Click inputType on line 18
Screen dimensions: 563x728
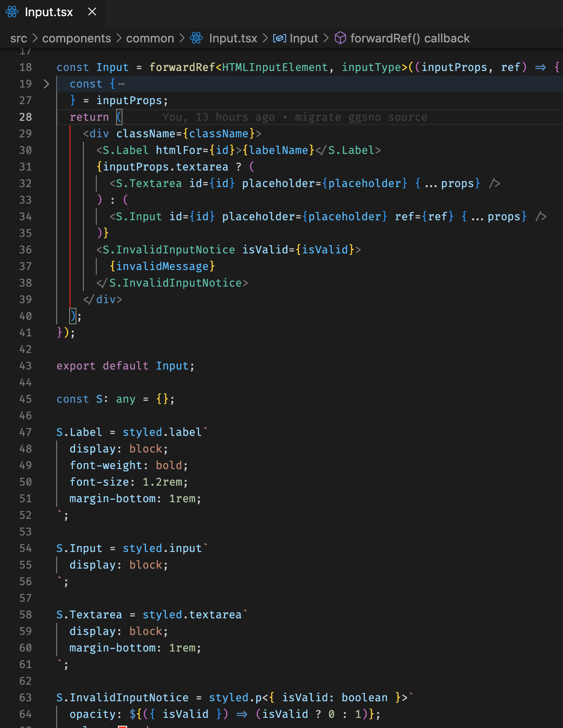[x=371, y=67]
